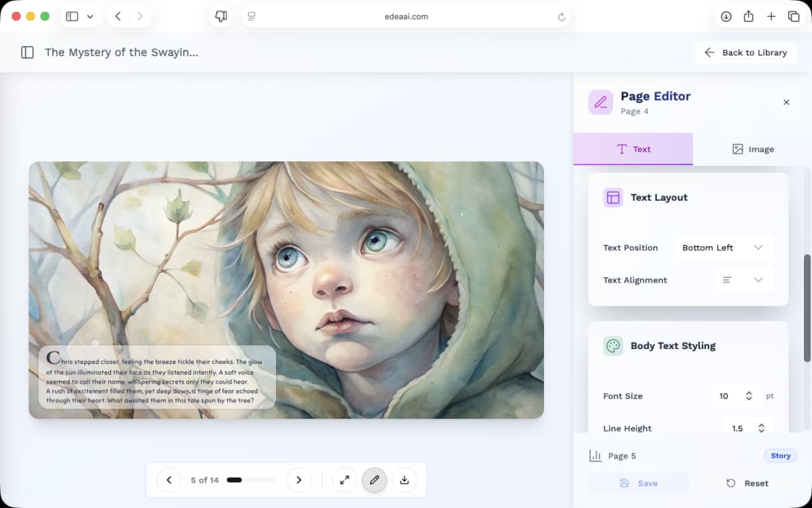Click the download page icon
The image size is (812, 508).
point(404,480)
